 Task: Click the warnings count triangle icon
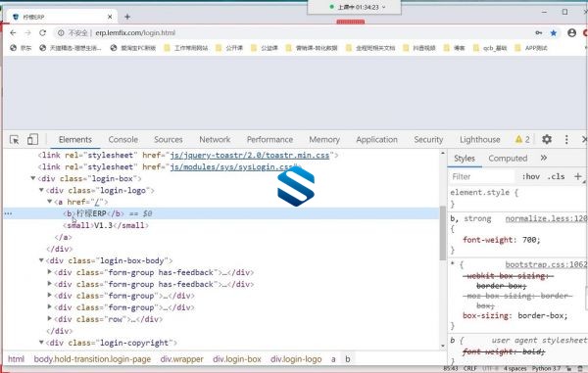coord(518,139)
